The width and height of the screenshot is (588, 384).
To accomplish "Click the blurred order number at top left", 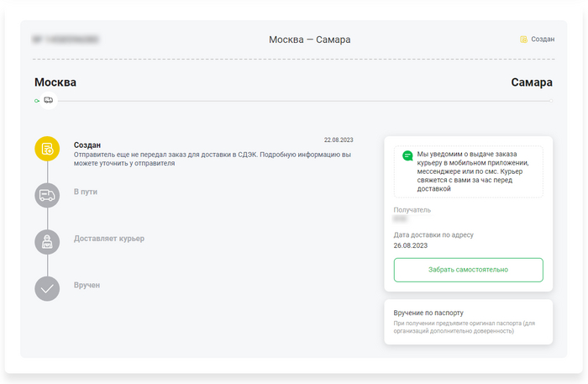I will (66, 39).
